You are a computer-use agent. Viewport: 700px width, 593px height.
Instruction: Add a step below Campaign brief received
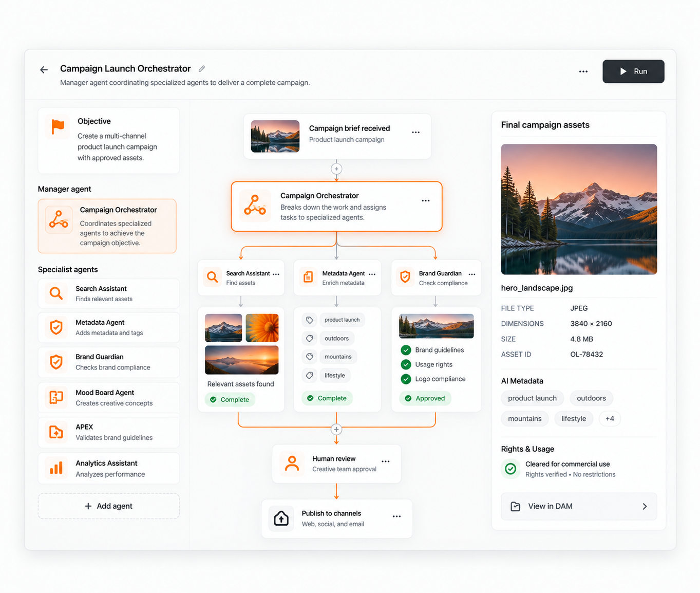tap(336, 169)
